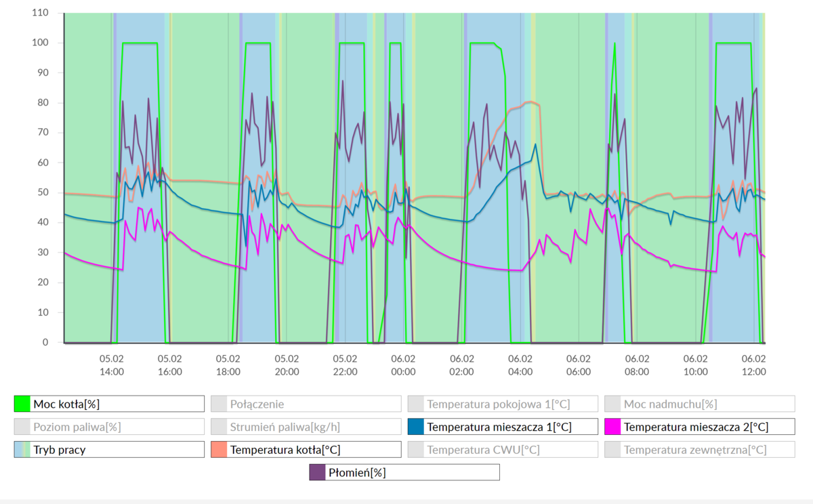Click the 110 value on the vertical axis
Screen dimensions: 813x504
click(x=41, y=13)
